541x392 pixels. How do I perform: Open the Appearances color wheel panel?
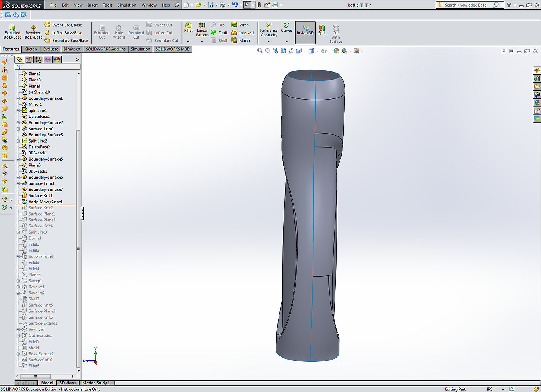click(537, 103)
